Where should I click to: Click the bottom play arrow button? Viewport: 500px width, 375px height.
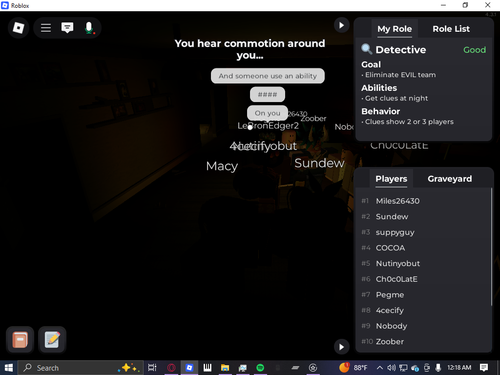(x=341, y=347)
